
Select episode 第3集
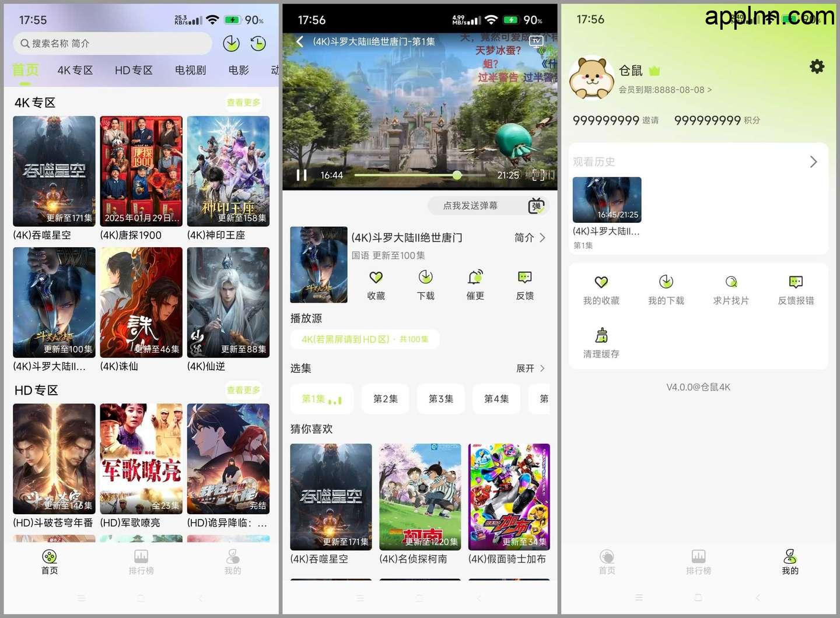click(441, 399)
